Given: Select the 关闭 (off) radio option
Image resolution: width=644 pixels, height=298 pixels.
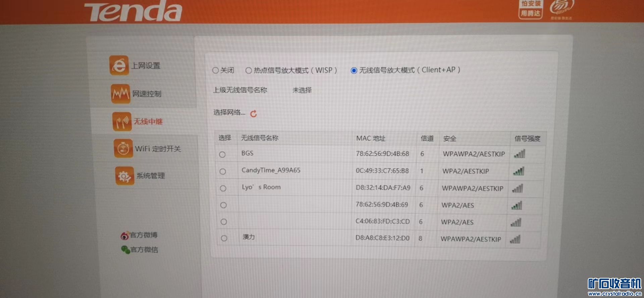Looking at the screenshot, I should click(x=215, y=71).
